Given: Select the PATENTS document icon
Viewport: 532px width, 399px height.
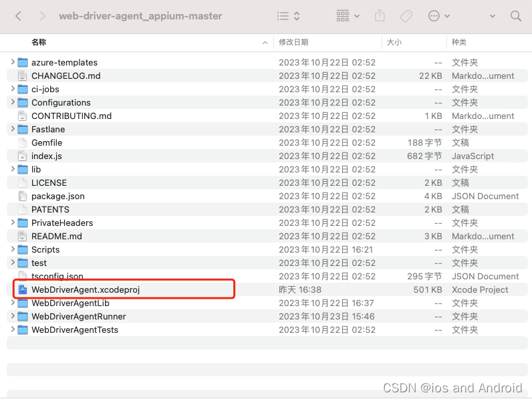Looking at the screenshot, I should (23, 209).
